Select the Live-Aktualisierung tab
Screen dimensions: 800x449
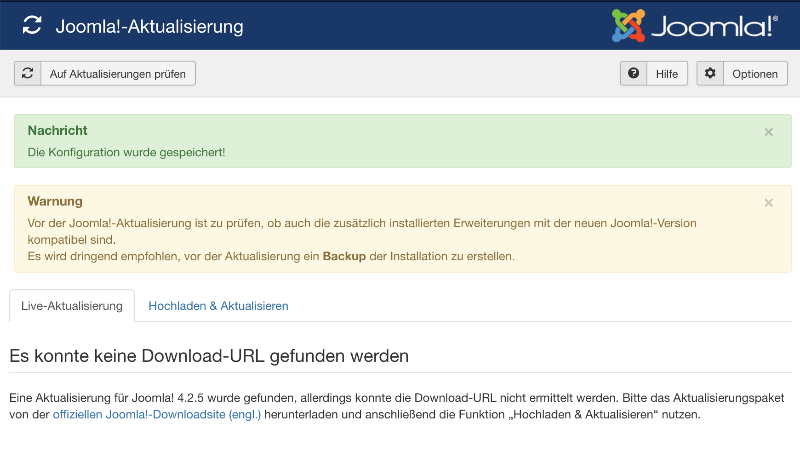(x=72, y=306)
